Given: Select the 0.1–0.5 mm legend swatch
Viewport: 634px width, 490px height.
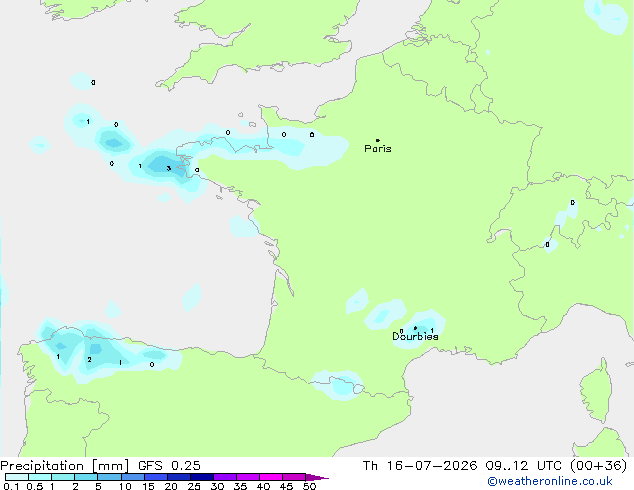Looking at the screenshot, I should point(17,477).
